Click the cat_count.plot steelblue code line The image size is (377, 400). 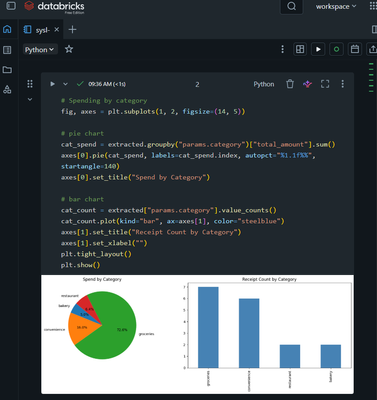pos(173,221)
